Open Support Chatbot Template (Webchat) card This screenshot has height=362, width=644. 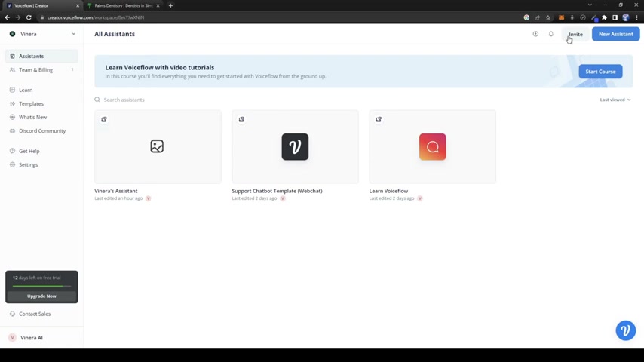coord(295,147)
